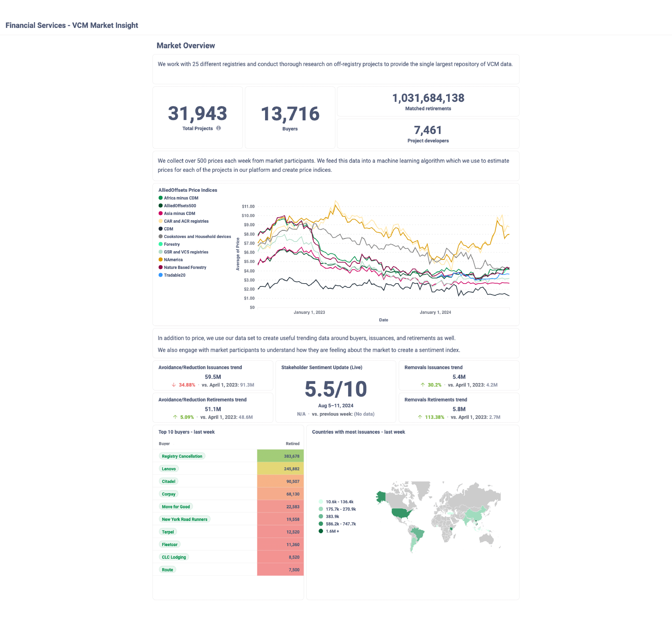Sort by the Retired column header

292,444
